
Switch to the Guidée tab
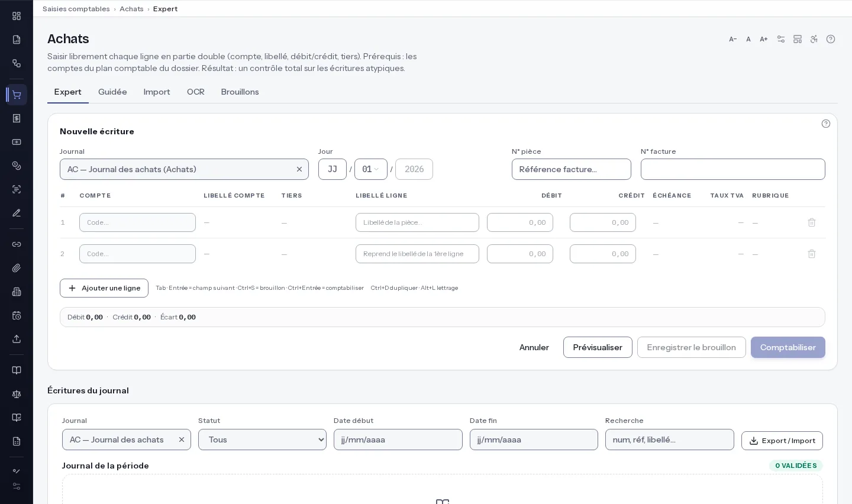(x=112, y=92)
